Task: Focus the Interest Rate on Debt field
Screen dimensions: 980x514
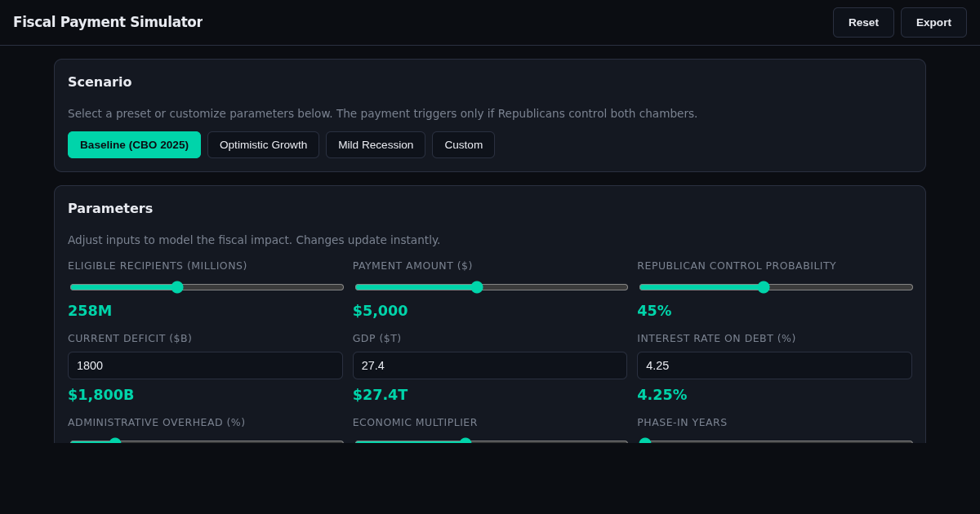Action: (x=774, y=366)
